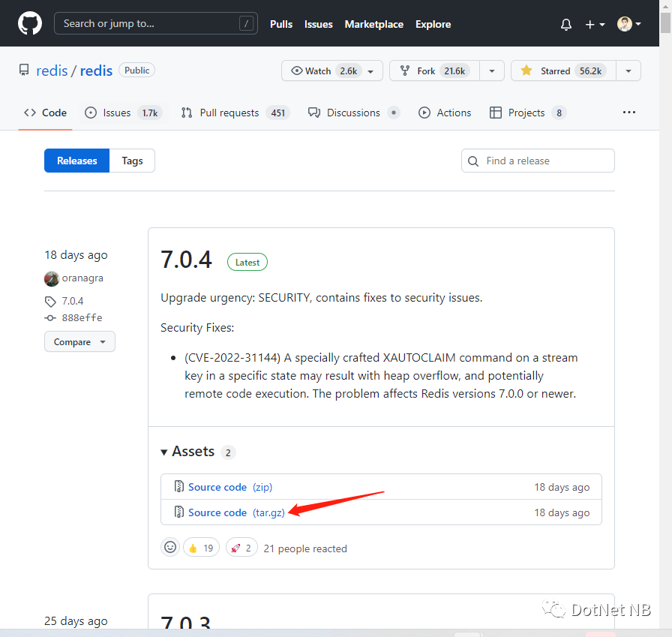Click the Find a release search box
Screen dimensions: 672x637
click(x=538, y=161)
